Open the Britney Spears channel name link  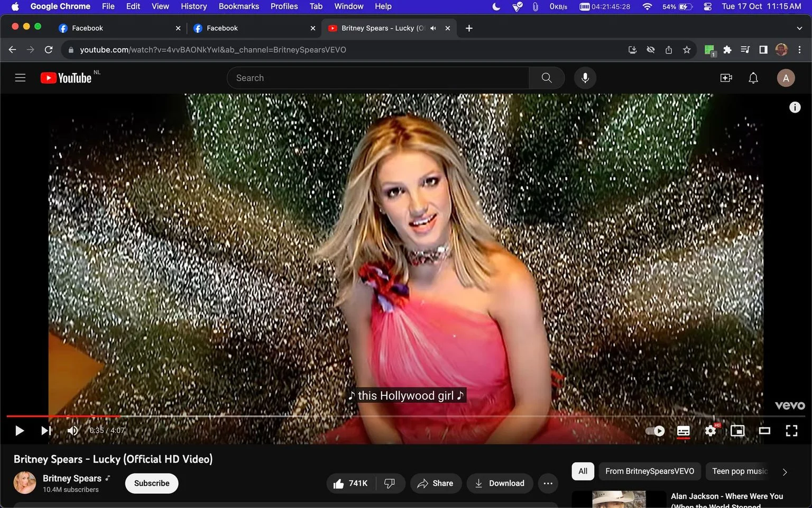click(72, 478)
